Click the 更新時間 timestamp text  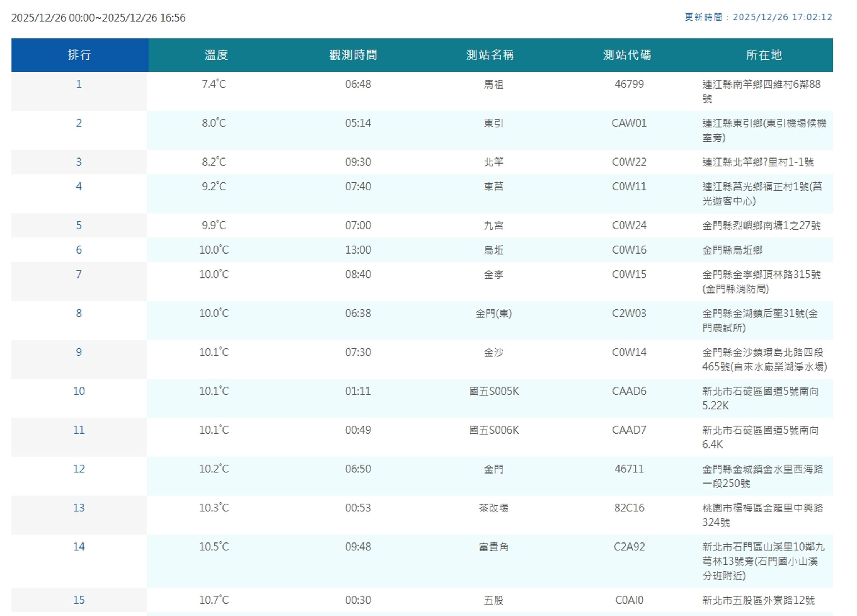[758, 17]
